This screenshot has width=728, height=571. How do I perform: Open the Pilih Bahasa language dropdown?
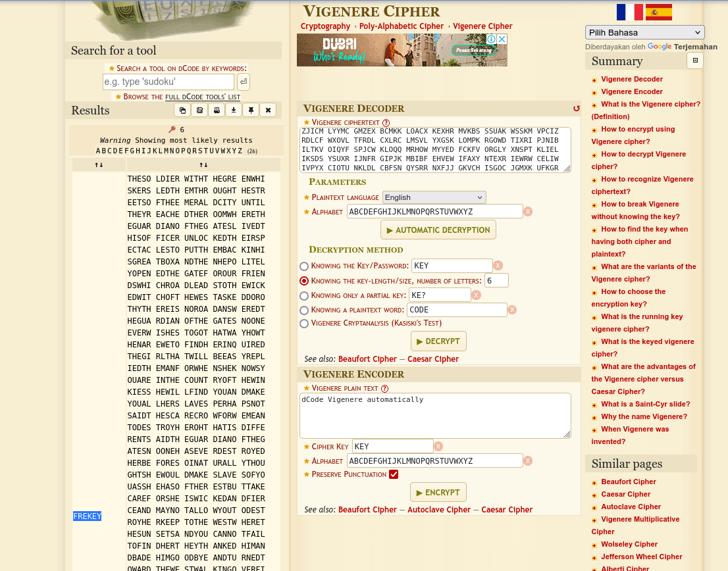coord(644,32)
